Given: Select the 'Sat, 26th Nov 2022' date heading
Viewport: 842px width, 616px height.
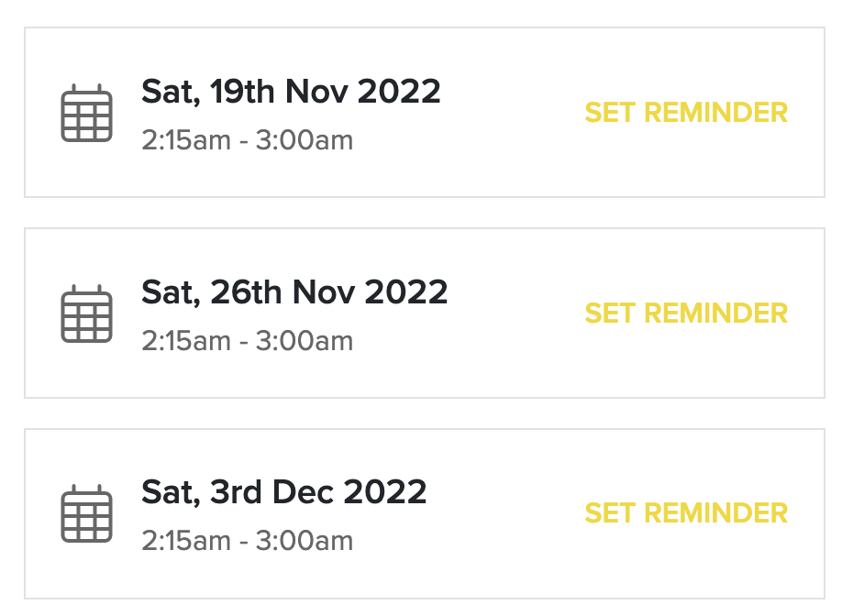Looking at the screenshot, I should click(294, 292).
